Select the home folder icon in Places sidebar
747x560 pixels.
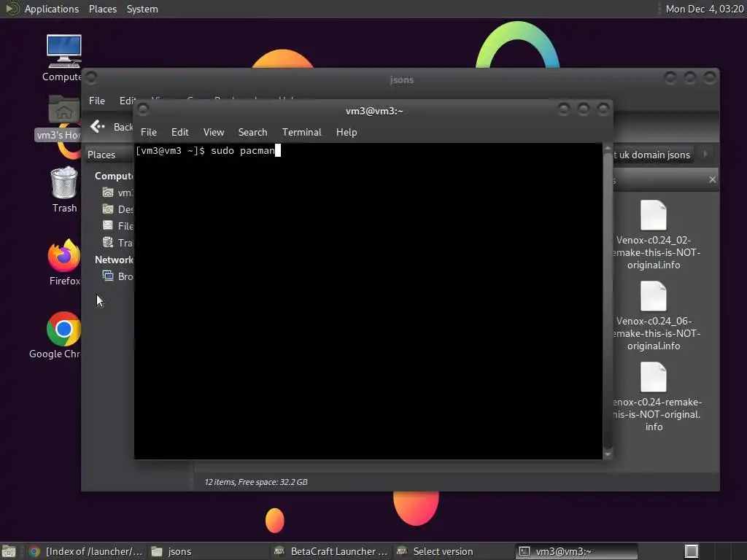[x=108, y=192]
